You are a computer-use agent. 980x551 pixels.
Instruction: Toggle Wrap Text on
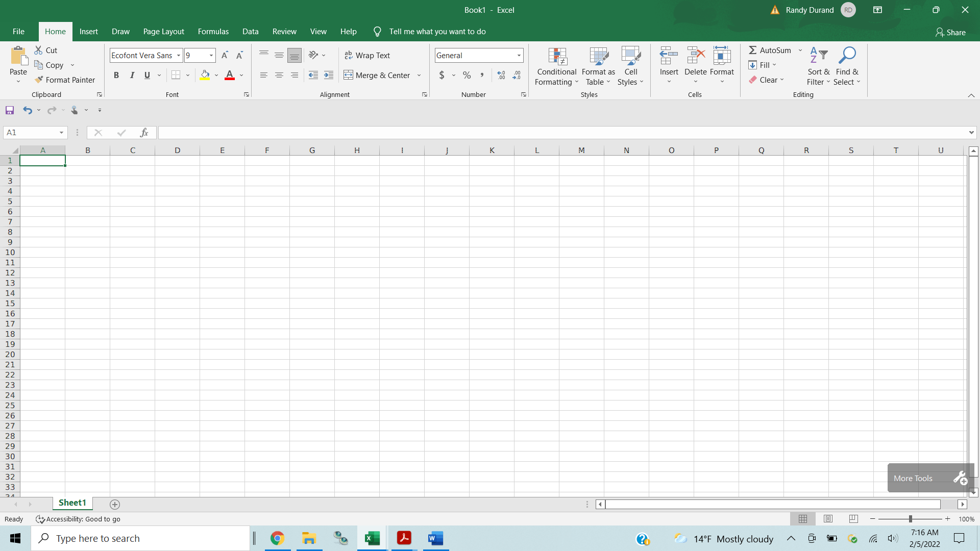coord(367,55)
